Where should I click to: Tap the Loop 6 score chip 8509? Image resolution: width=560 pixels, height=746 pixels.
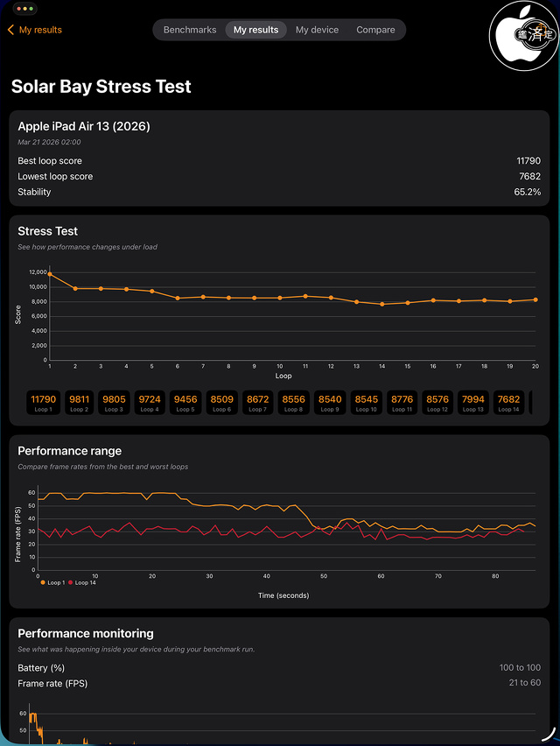pyautogui.click(x=222, y=403)
